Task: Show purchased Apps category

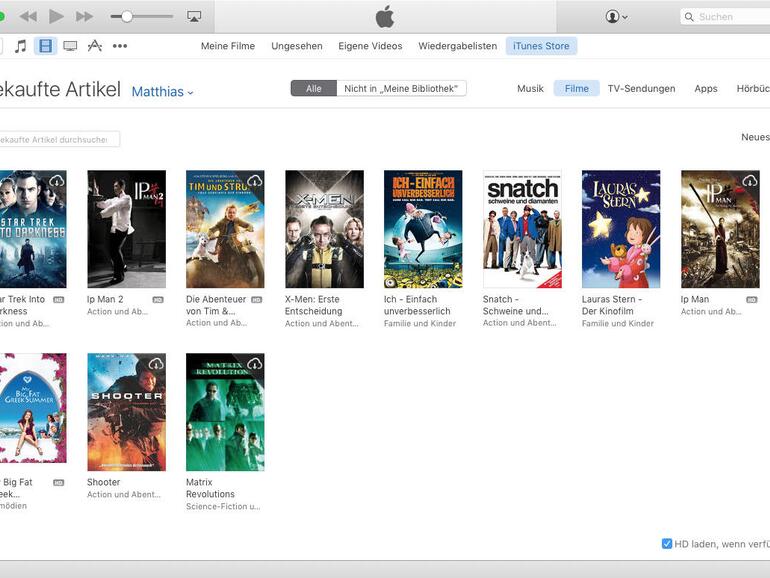Action: pyautogui.click(x=706, y=88)
